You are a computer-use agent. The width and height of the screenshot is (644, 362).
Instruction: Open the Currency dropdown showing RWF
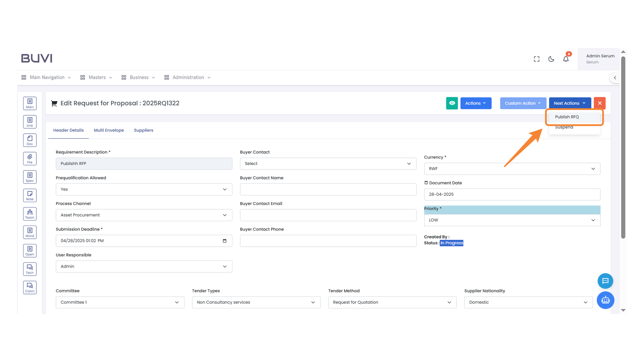pyautogui.click(x=512, y=169)
